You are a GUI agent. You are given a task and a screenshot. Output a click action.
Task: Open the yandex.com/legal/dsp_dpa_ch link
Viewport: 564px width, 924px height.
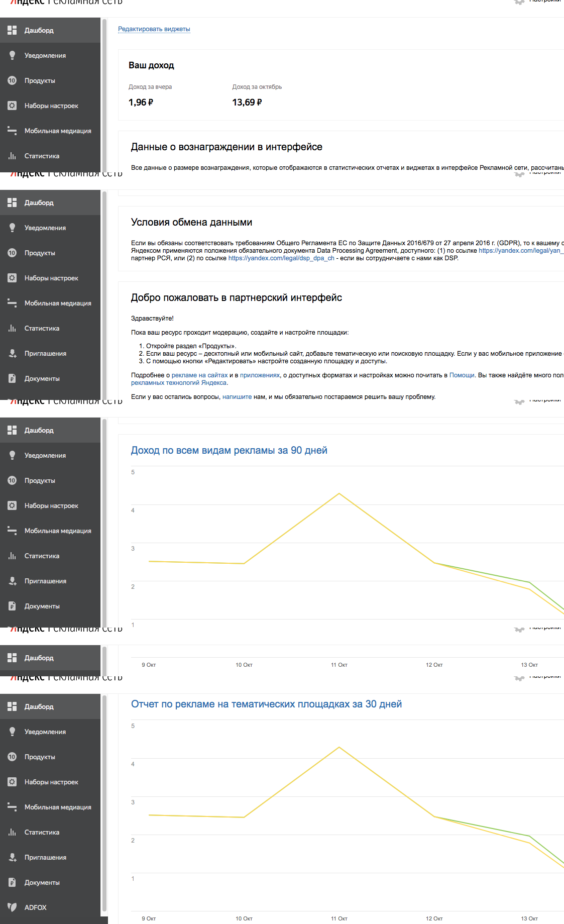(x=281, y=258)
